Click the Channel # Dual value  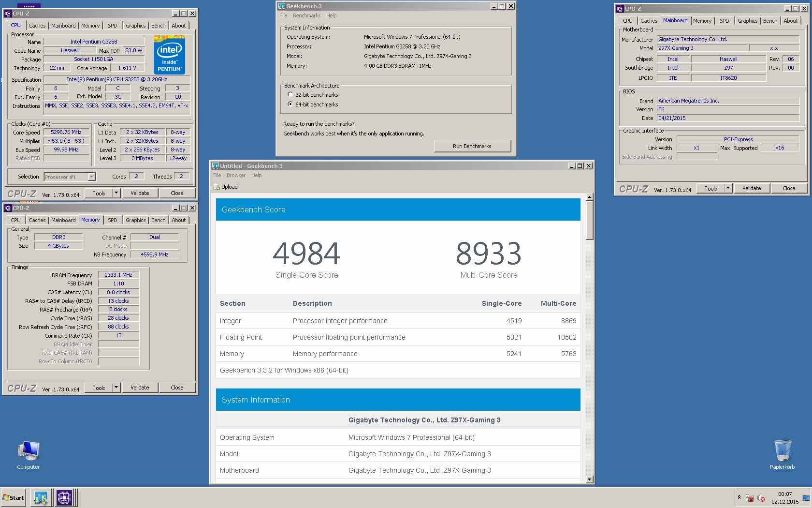[x=155, y=237]
